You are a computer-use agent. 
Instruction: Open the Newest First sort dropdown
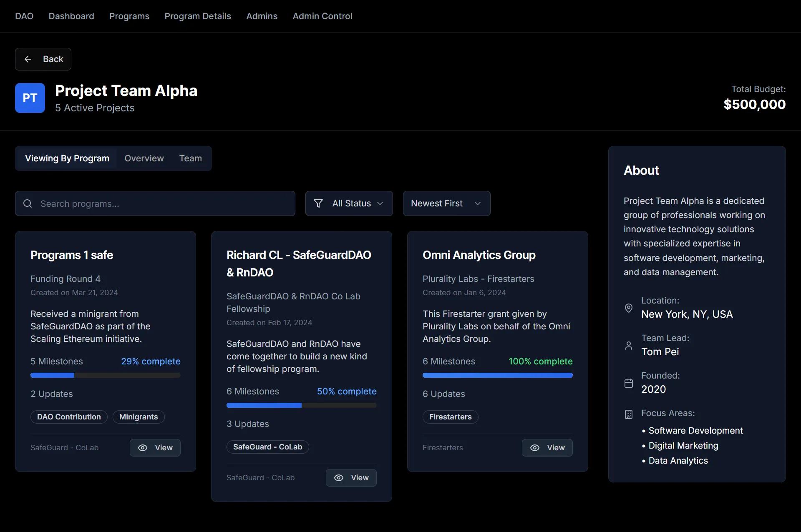[446, 203]
